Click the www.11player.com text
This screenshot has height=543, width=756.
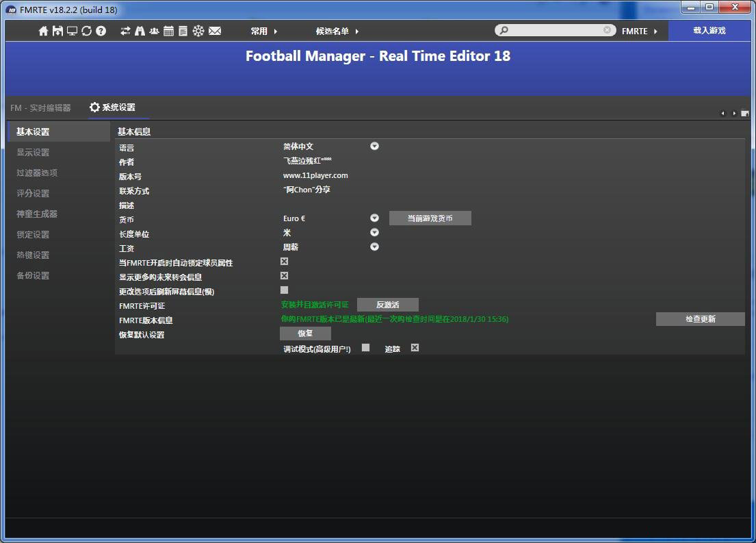[x=315, y=176]
